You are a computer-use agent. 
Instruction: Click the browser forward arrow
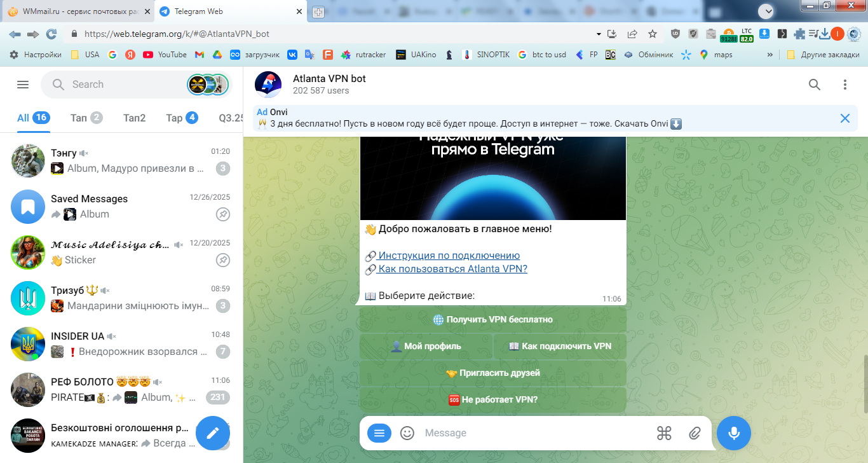[x=33, y=34]
